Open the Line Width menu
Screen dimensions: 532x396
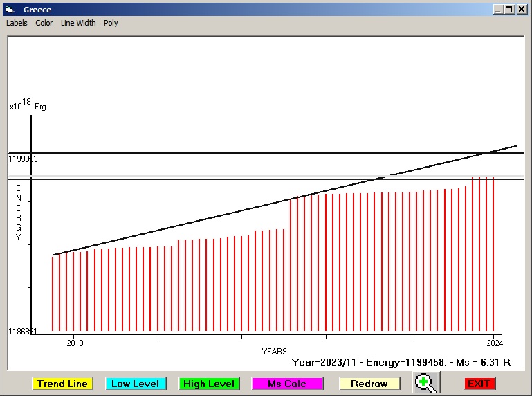78,23
